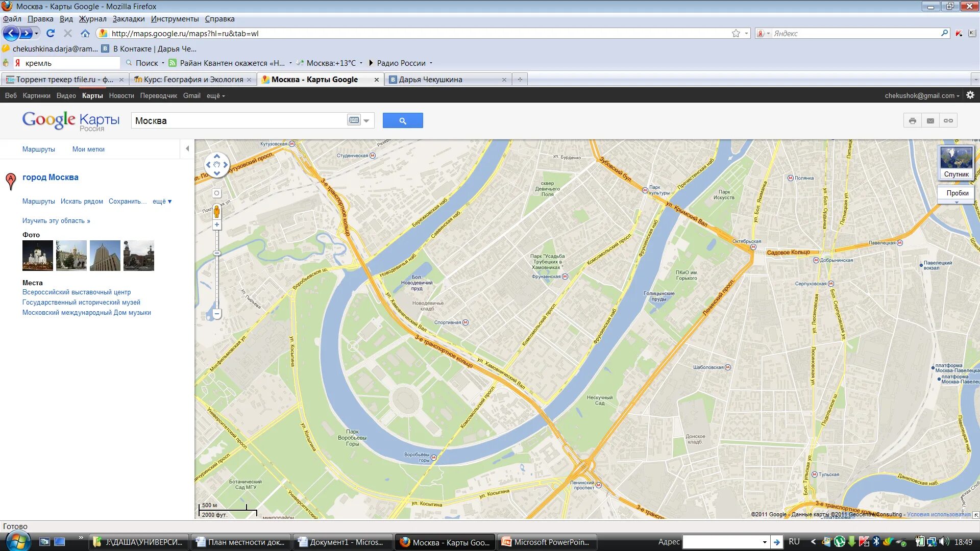
Task: Zoom in with the plus button
Action: [x=217, y=225]
